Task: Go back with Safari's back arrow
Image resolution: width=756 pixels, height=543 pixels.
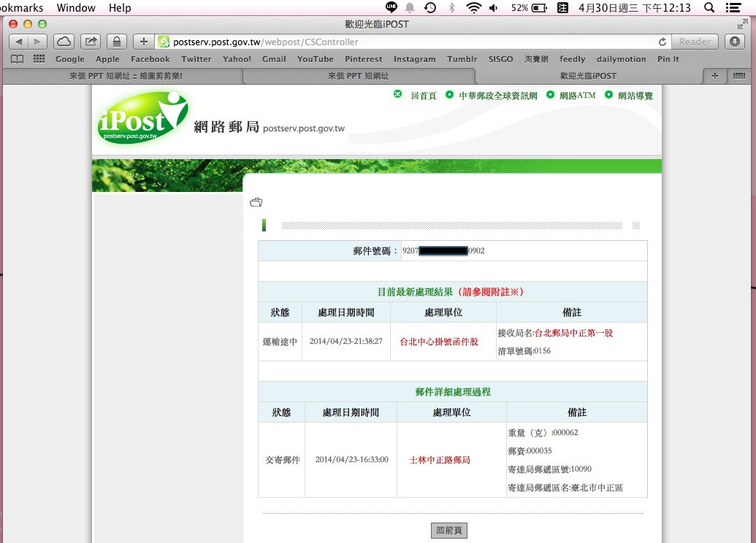Action: click(18, 42)
